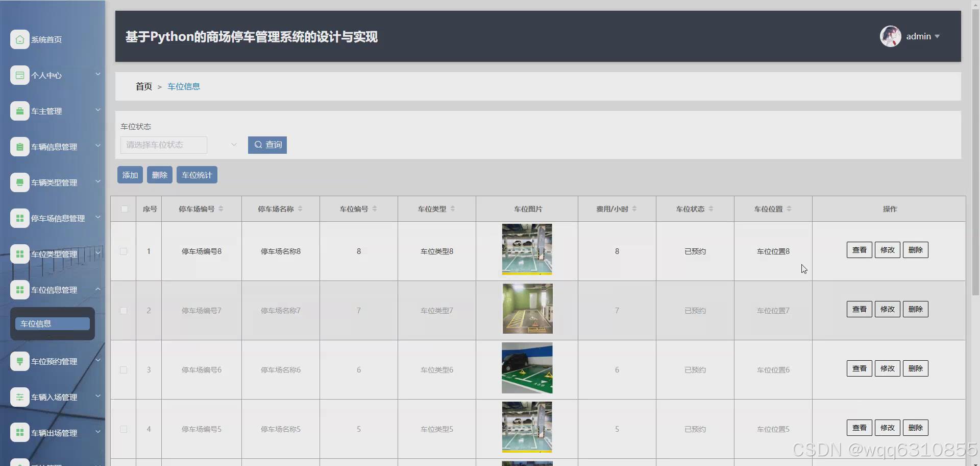Click 查看 for row 车位位置8

(860, 250)
